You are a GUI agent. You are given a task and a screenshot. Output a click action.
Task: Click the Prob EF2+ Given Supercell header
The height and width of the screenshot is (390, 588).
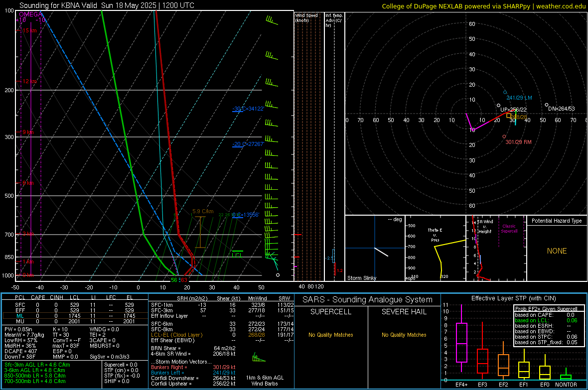tap(546, 309)
